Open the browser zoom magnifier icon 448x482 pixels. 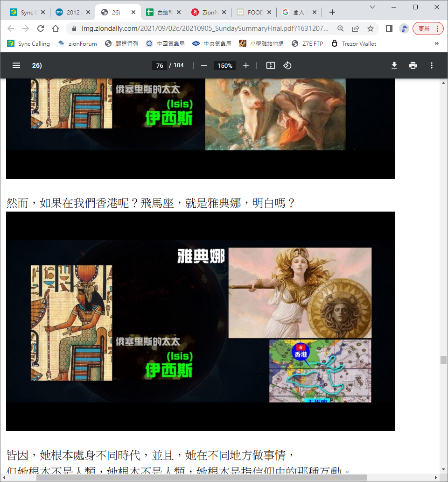pyautogui.click(x=341, y=28)
